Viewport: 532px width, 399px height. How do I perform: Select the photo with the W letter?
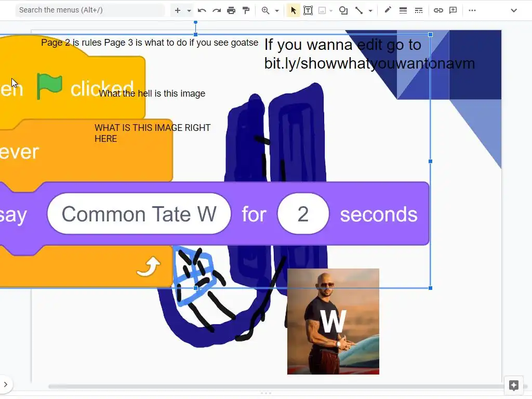[333, 321]
